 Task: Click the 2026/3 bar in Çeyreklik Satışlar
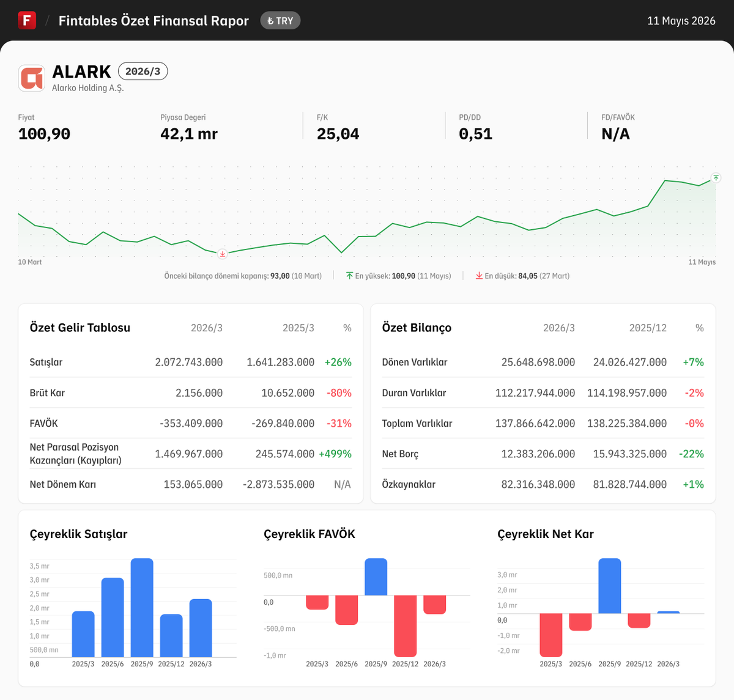tap(201, 628)
